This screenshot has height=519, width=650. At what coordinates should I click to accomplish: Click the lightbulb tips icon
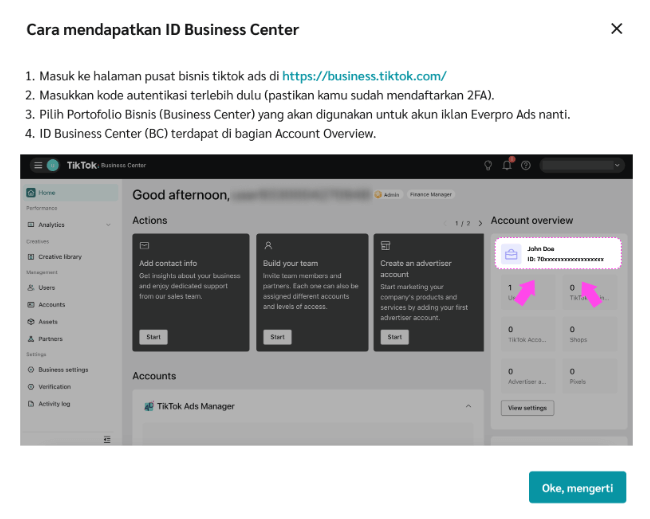(488, 165)
